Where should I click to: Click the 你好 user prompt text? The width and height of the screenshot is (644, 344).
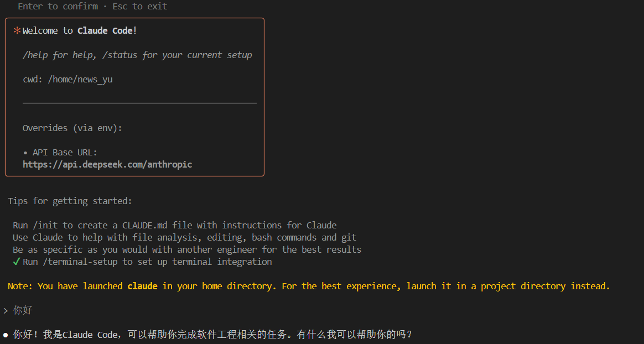tap(23, 311)
